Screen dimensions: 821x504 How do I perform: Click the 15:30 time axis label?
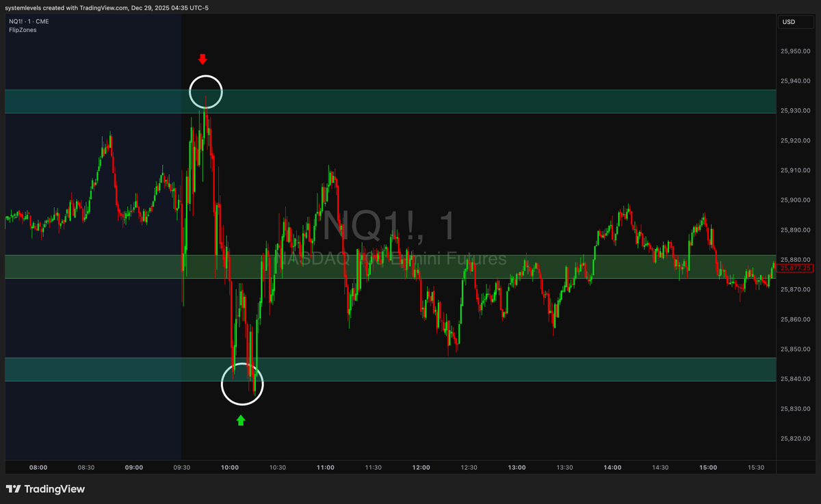click(757, 468)
